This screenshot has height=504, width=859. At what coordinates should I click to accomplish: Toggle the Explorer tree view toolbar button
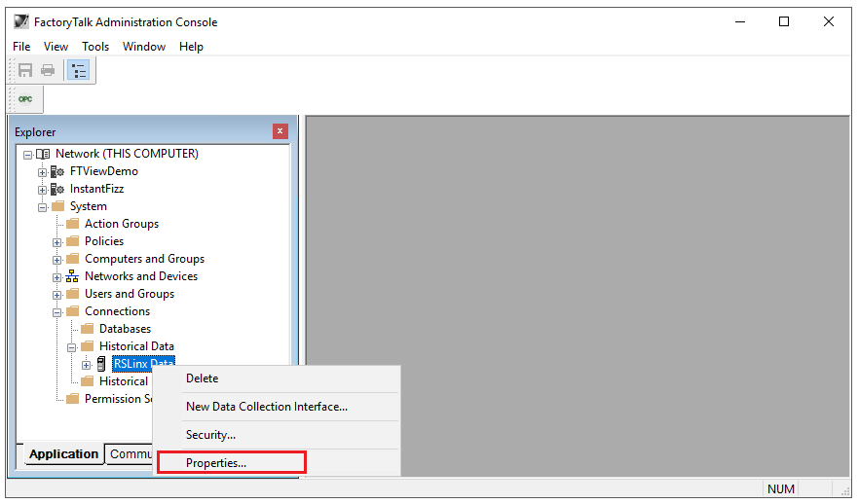pyautogui.click(x=79, y=71)
